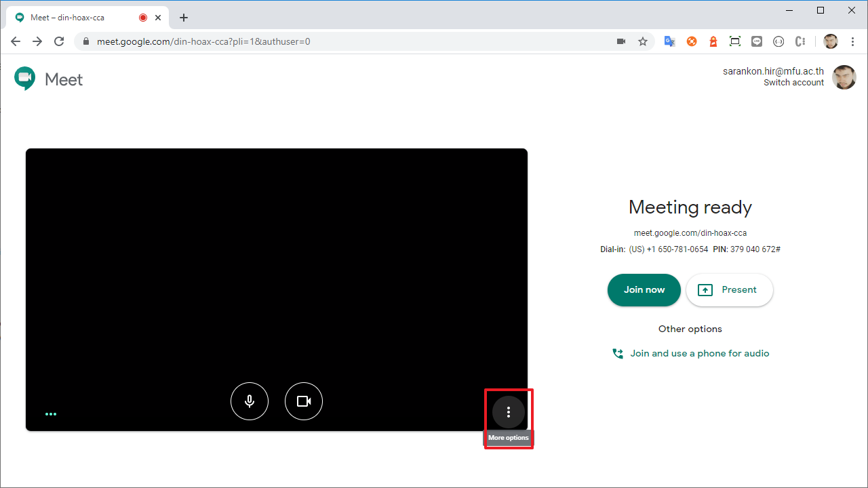Minimize the Chrome window
The width and height of the screenshot is (868, 488).
coord(789,10)
